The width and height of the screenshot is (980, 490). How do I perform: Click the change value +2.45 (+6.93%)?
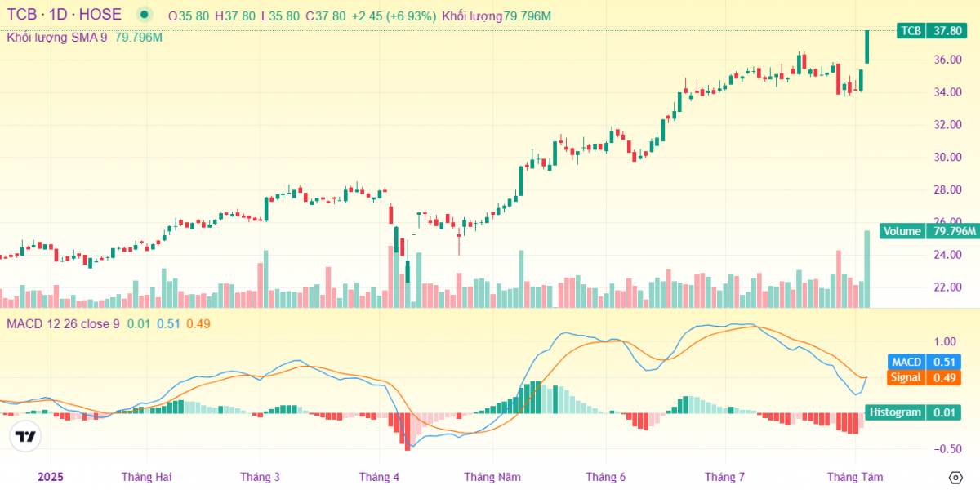click(x=394, y=16)
